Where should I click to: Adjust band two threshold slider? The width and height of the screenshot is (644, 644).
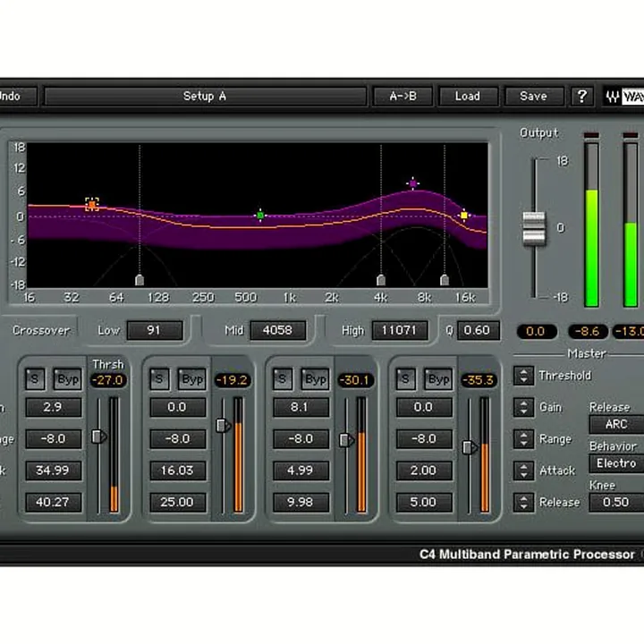click(223, 426)
